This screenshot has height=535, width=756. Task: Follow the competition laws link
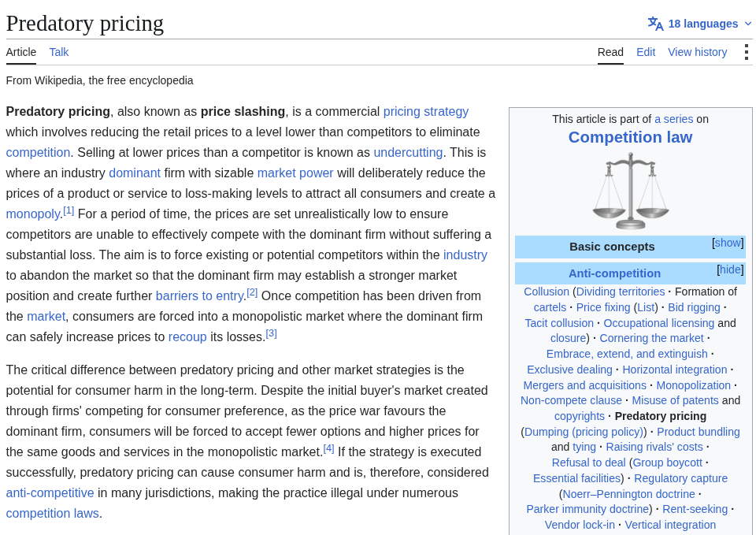[x=52, y=513]
